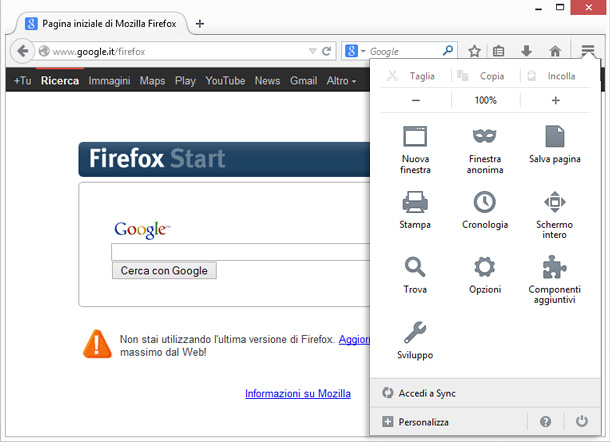The image size is (610, 442).
Task: Minimize the Firefox window
Action: 538,8
